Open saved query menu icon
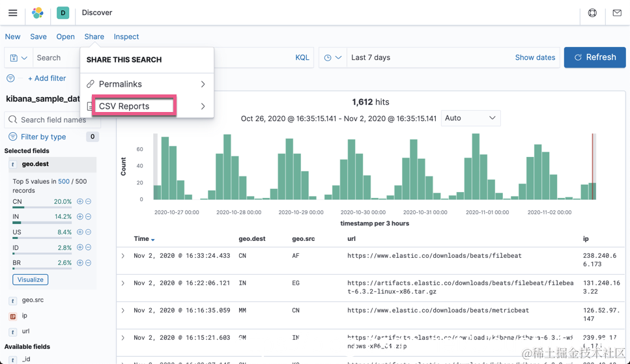 pos(18,58)
